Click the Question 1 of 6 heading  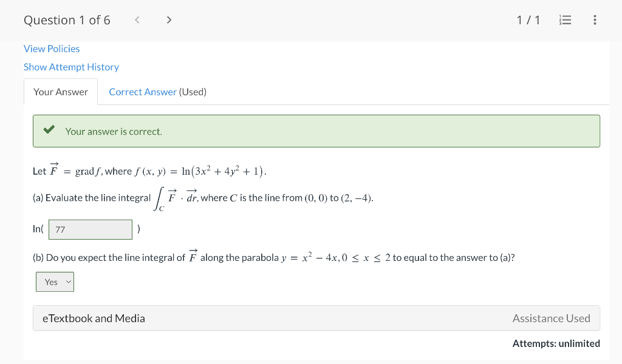pyautogui.click(x=67, y=19)
